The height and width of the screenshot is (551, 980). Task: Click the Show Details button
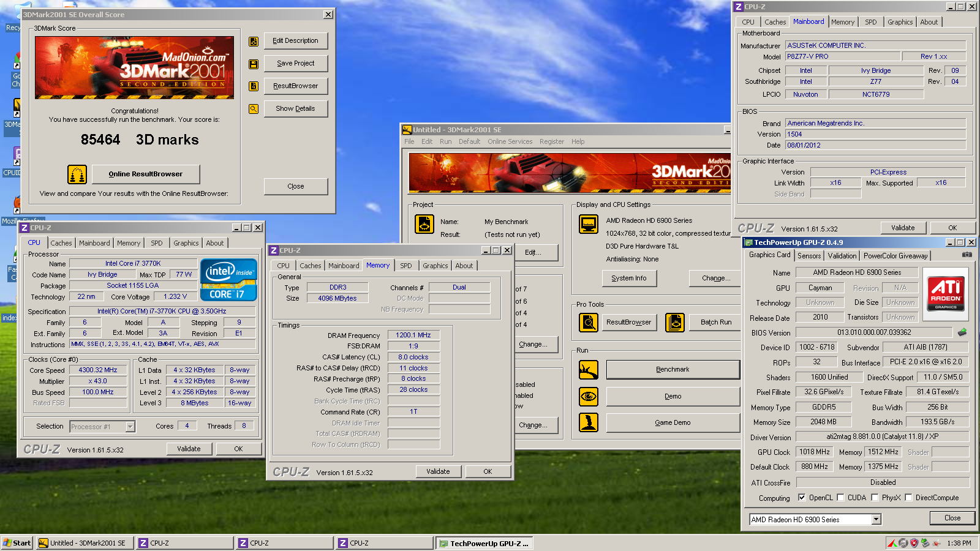point(296,109)
